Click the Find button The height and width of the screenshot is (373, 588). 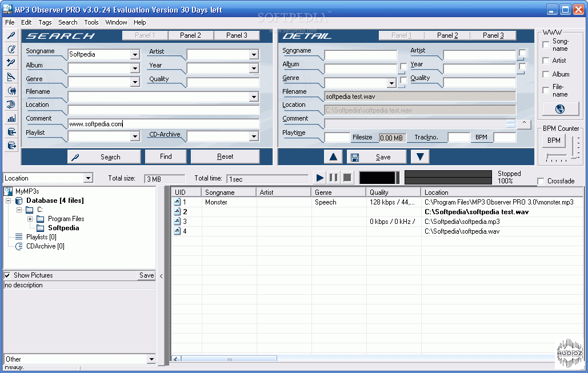click(x=166, y=157)
